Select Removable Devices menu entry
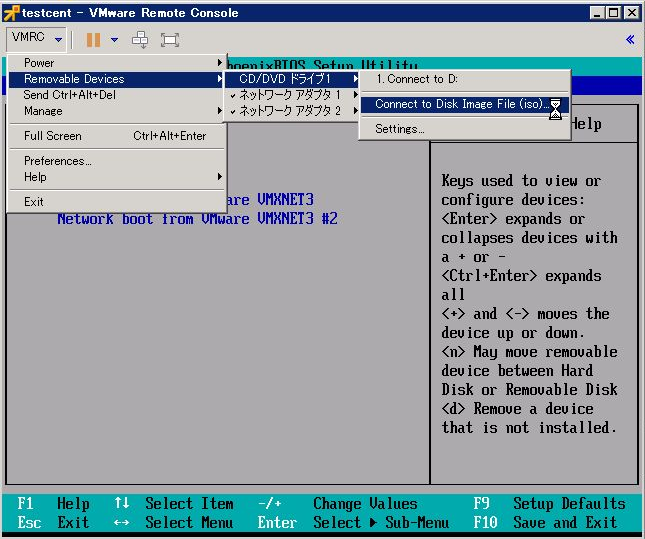Screen dimensions: 645x539 pos(117,79)
